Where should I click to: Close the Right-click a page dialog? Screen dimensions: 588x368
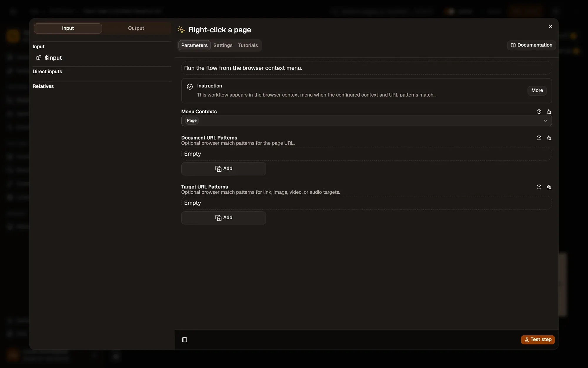point(550,27)
